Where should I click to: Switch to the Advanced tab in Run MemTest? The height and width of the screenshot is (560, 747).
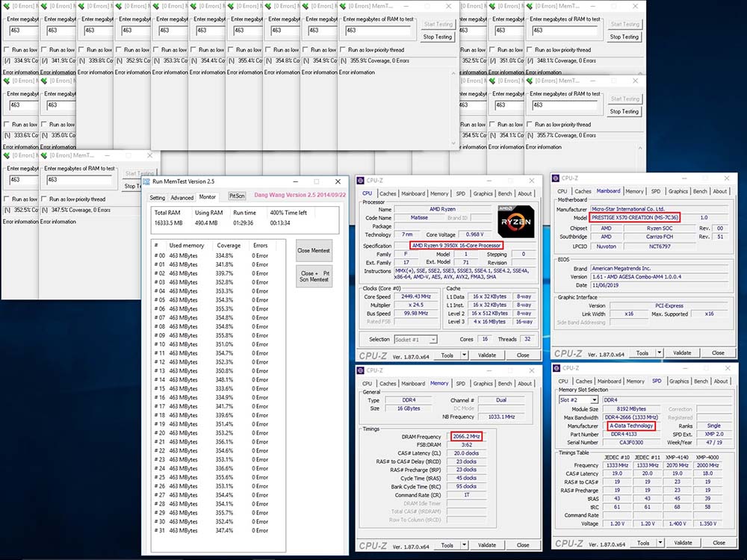(182, 198)
